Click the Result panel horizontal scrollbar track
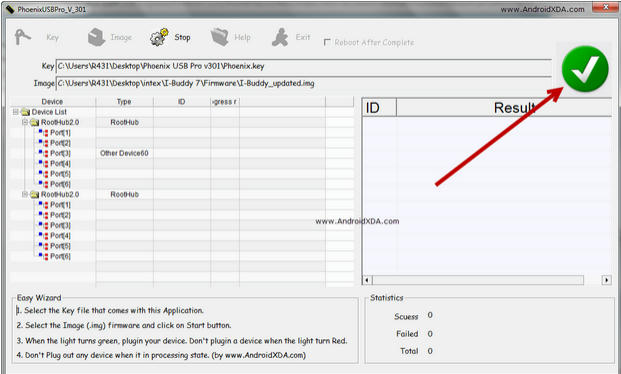Viewport: 621px width, 374px height. 478,280
